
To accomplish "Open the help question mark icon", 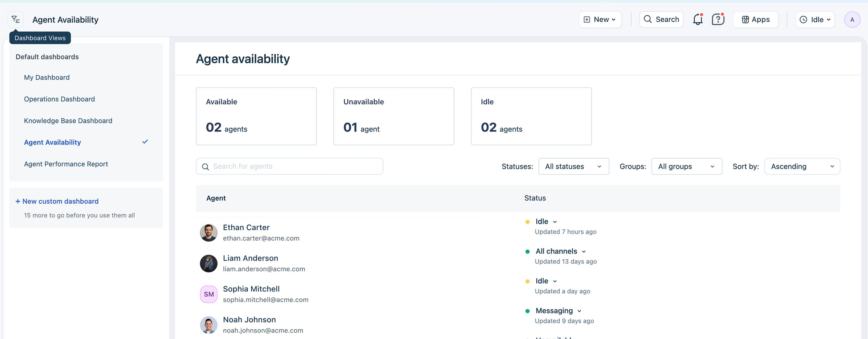I will pos(718,20).
